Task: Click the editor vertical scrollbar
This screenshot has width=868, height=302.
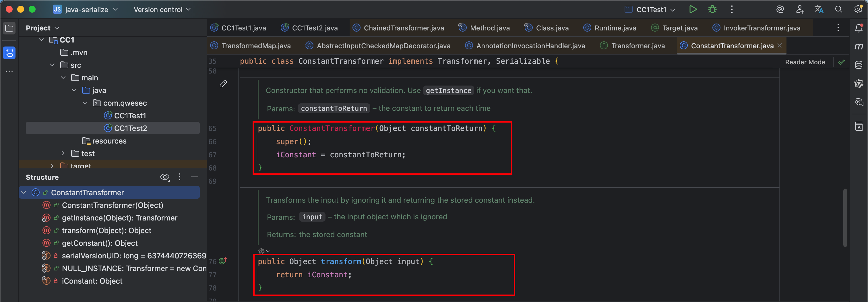Action: click(845, 217)
